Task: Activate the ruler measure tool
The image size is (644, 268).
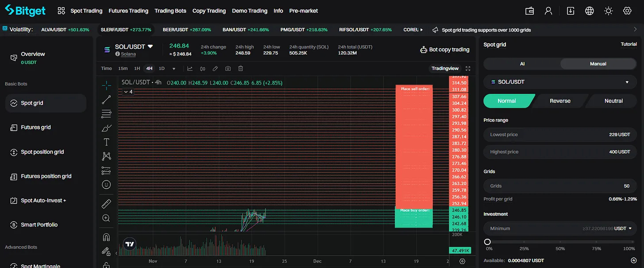Action: (106, 204)
